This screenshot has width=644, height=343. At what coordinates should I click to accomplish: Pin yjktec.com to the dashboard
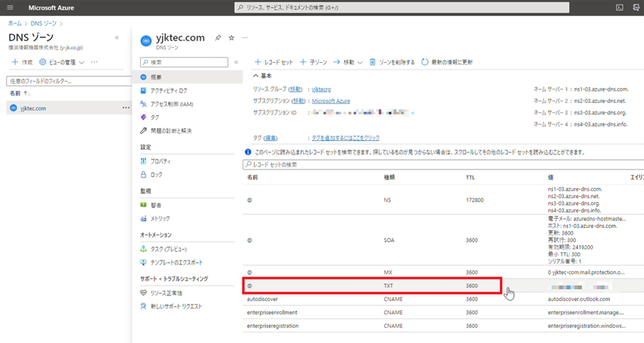[x=218, y=38]
